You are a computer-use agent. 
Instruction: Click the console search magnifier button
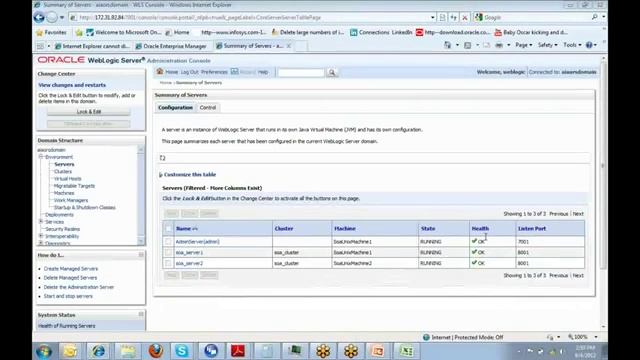click(331, 72)
